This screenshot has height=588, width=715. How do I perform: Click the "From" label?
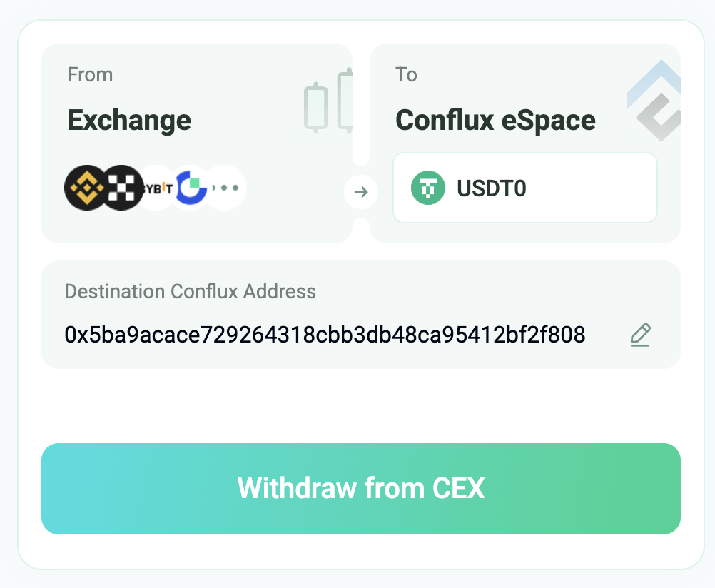click(90, 75)
